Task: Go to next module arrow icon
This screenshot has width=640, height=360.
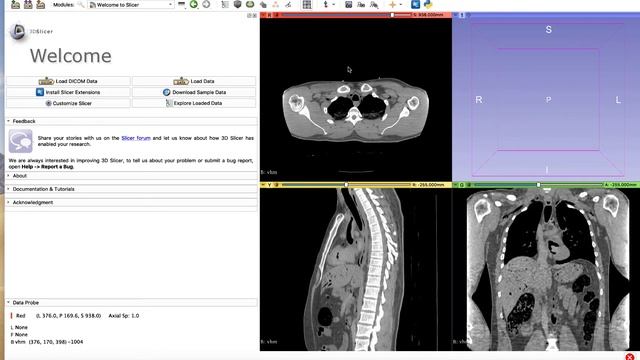Action: pyautogui.click(x=206, y=4)
